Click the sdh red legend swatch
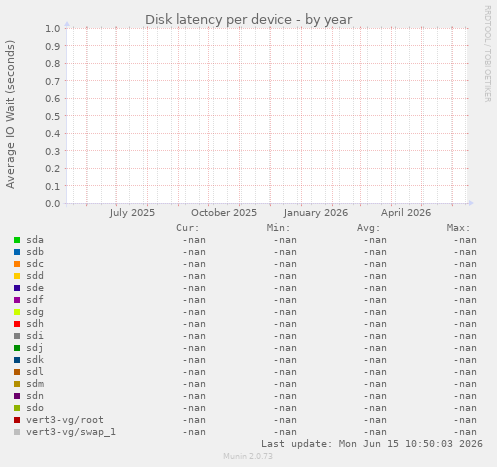 (x=17, y=324)
